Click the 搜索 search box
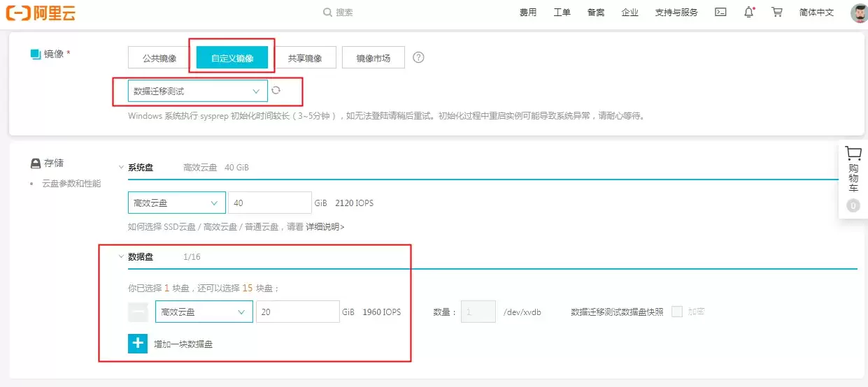 pos(344,13)
